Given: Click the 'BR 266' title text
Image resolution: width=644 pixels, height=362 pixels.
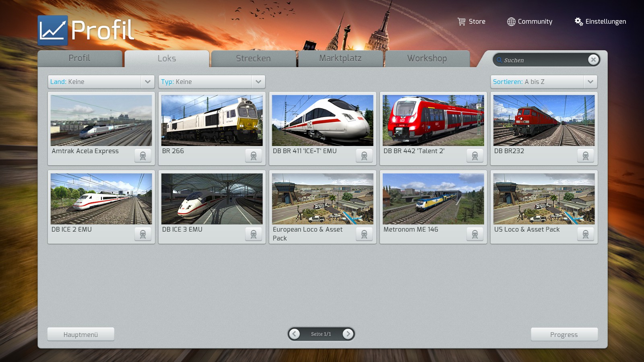Looking at the screenshot, I should point(173,151).
